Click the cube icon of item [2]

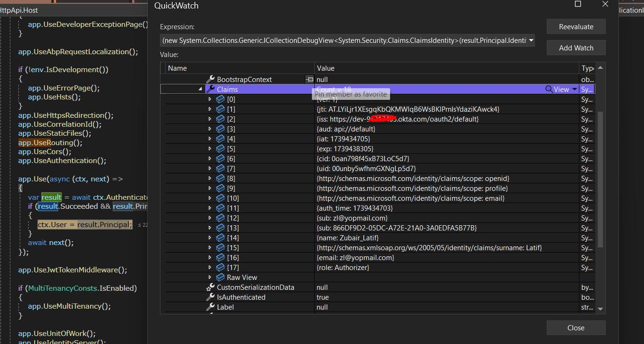[x=220, y=119]
